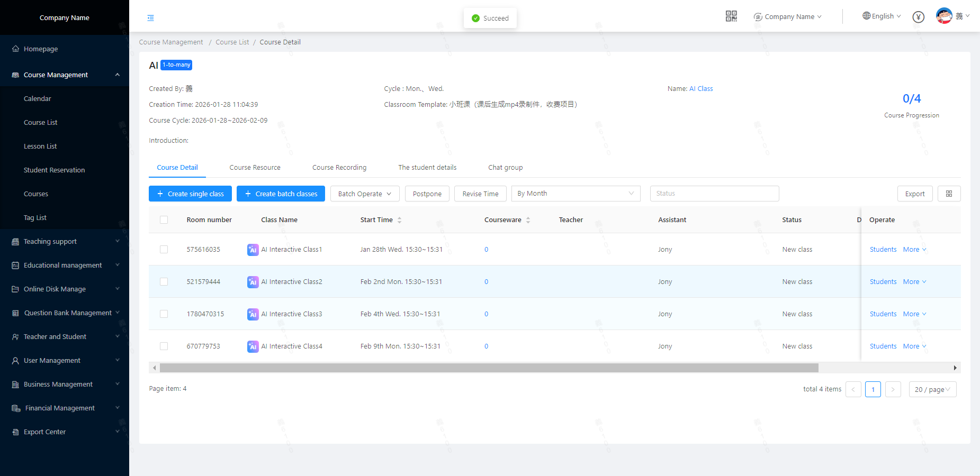Open Students link for AI Interactive Class2
Screen dimensions: 980x476
[x=883, y=282]
